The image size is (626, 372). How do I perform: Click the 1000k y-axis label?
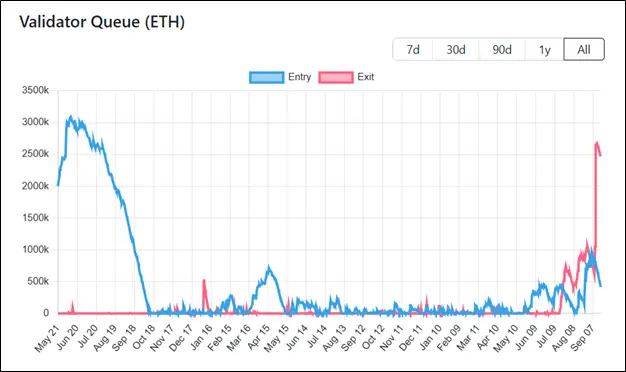[35, 249]
